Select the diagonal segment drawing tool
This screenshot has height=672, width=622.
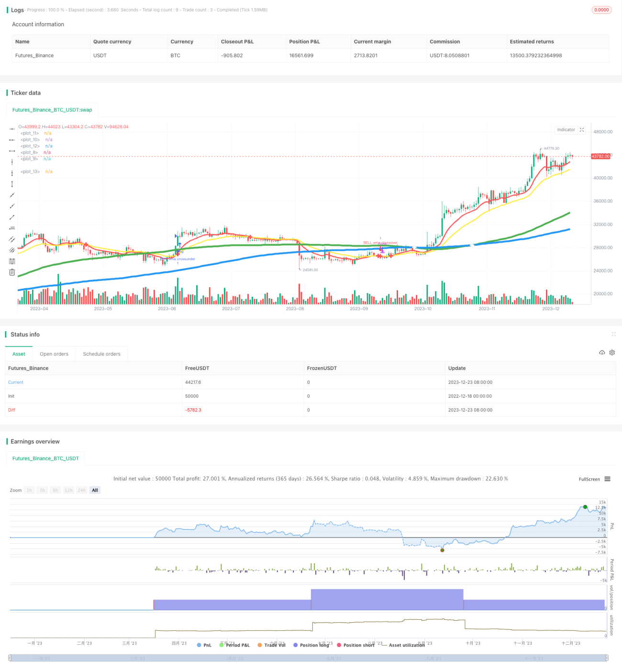12,217
